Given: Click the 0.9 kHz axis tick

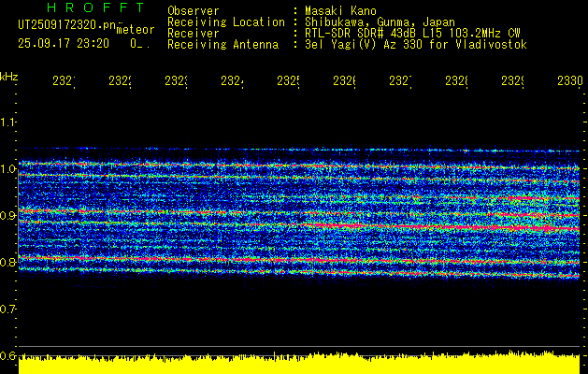Looking at the screenshot, I should (7, 216).
